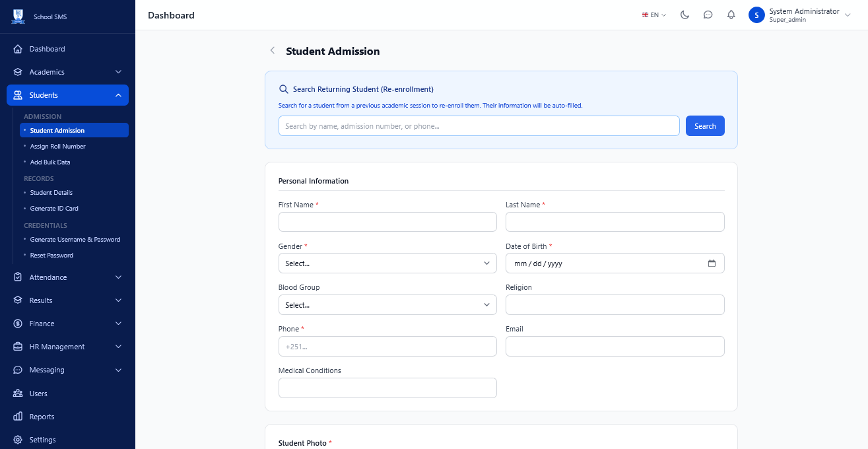Expand the Messaging menu chevron
This screenshot has height=449, width=868.
point(118,370)
